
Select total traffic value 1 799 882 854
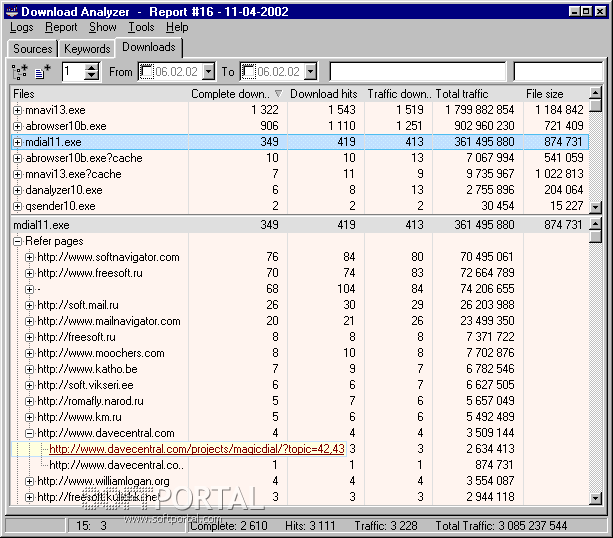(480, 110)
